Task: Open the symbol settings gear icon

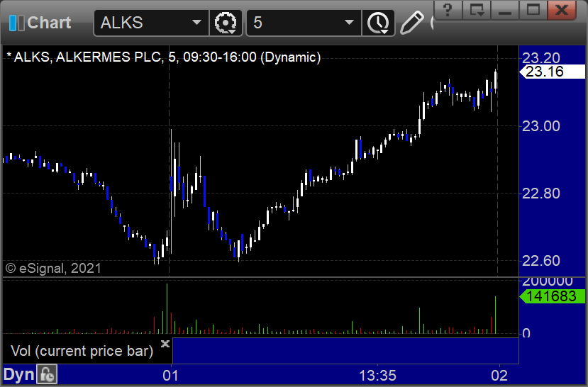Action: point(226,23)
